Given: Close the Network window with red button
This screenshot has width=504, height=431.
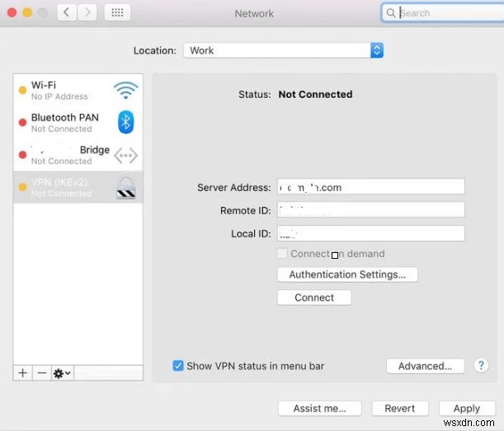Looking at the screenshot, I should click(12, 12).
